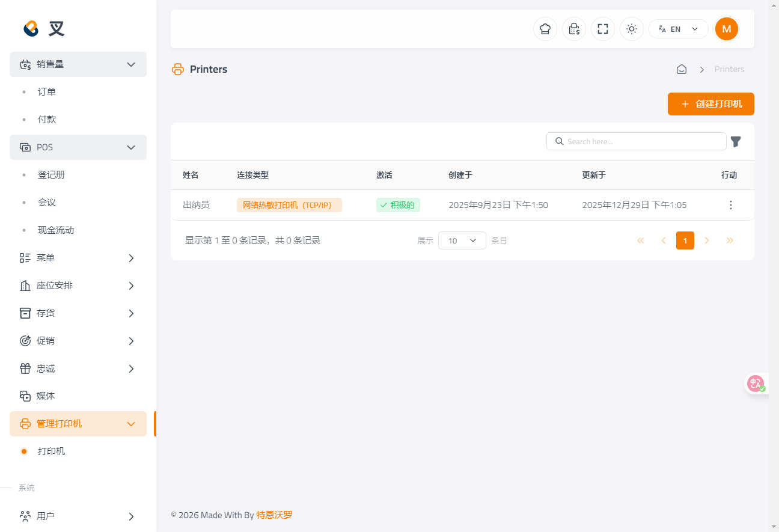Viewport: 779px width, 532px height.
Task: Select page 1 in pagination
Action: click(x=685, y=240)
